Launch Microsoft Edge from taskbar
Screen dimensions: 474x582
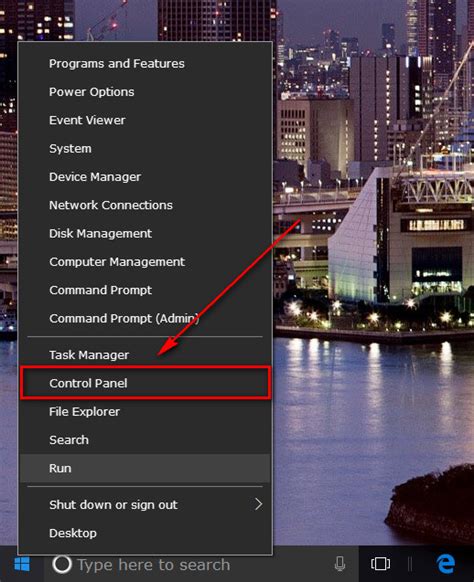(x=446, y=564)
